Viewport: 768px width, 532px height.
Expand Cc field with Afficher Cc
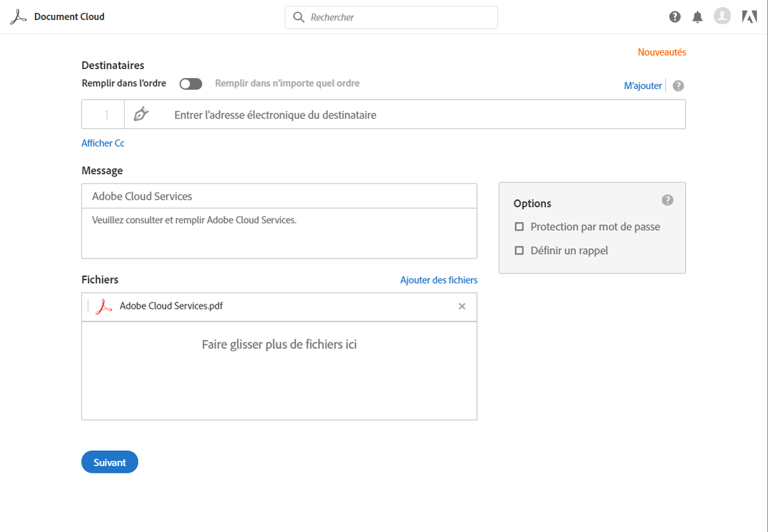pos(103,143)
